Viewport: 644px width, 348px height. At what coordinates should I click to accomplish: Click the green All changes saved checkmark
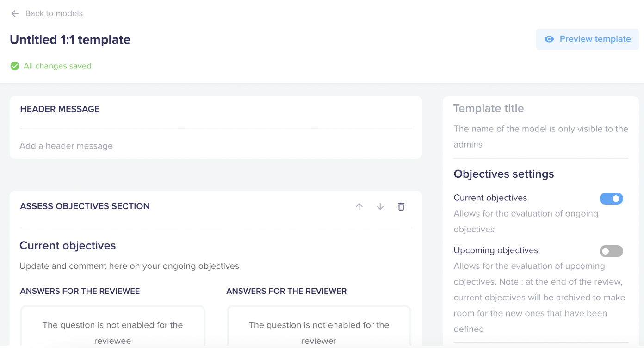[x=15, y=66]
